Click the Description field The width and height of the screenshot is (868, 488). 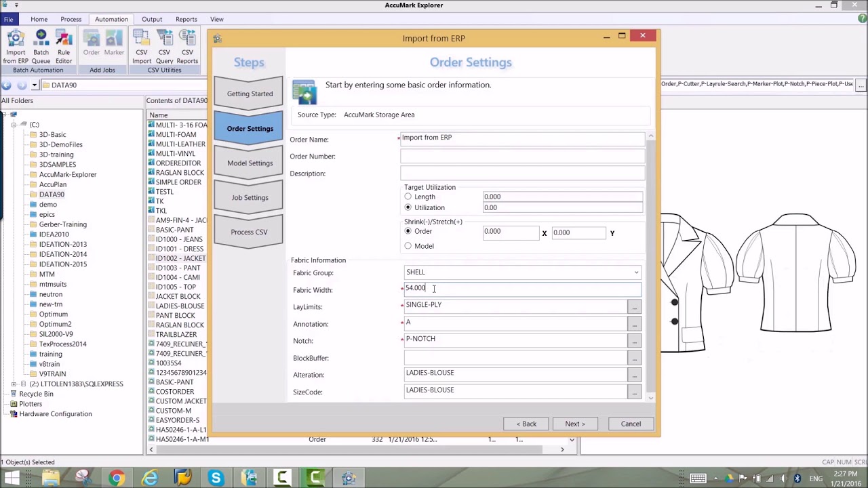point(522,174)
